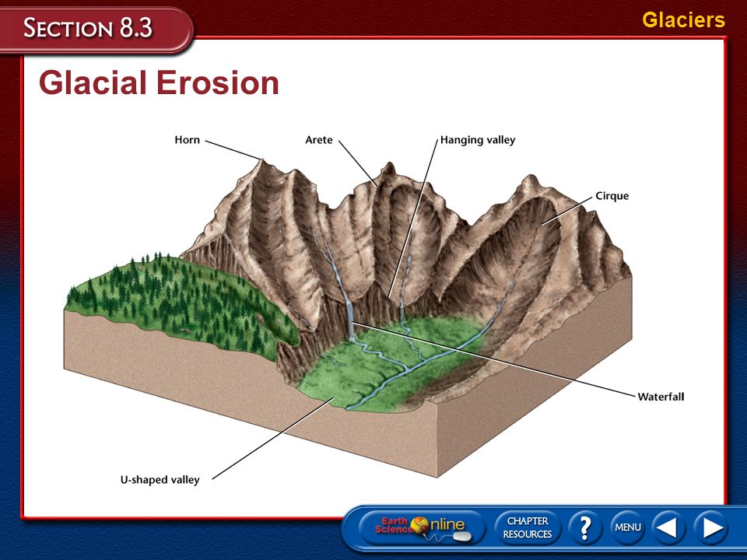Open the Earth Science Online link
This screenshot has width=747, height=560.
pos(422,528)
